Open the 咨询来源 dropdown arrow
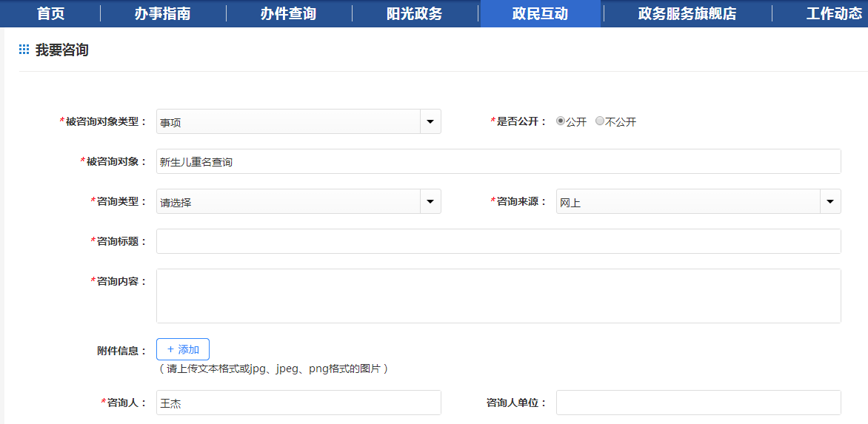The image size is (868, 424). pyautogui.click(x=829, y=201)
